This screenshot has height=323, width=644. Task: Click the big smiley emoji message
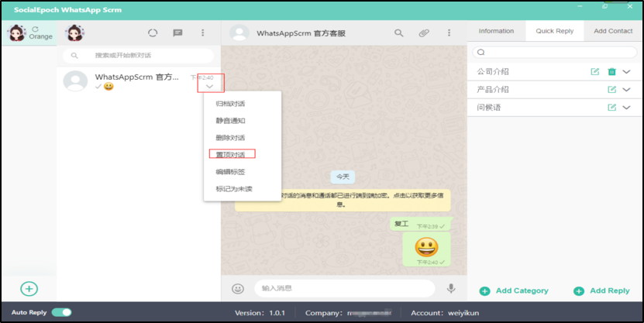(426, 246)
